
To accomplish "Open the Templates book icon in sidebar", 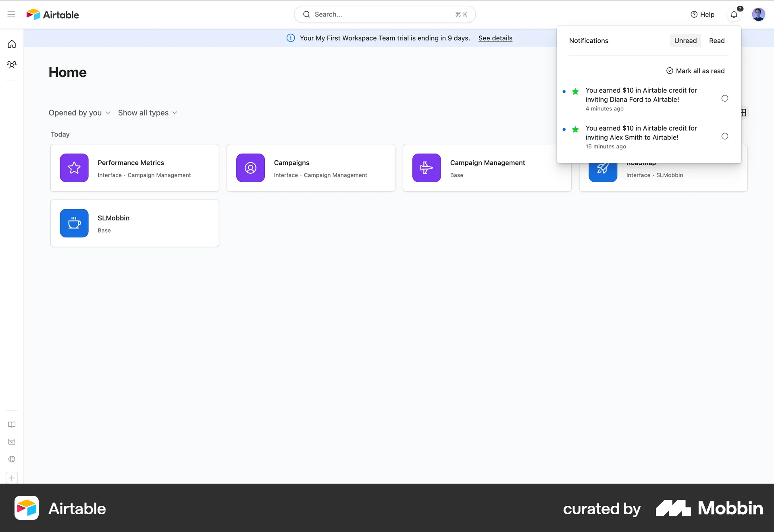I will pyautogui.click(x=12, y=424).
